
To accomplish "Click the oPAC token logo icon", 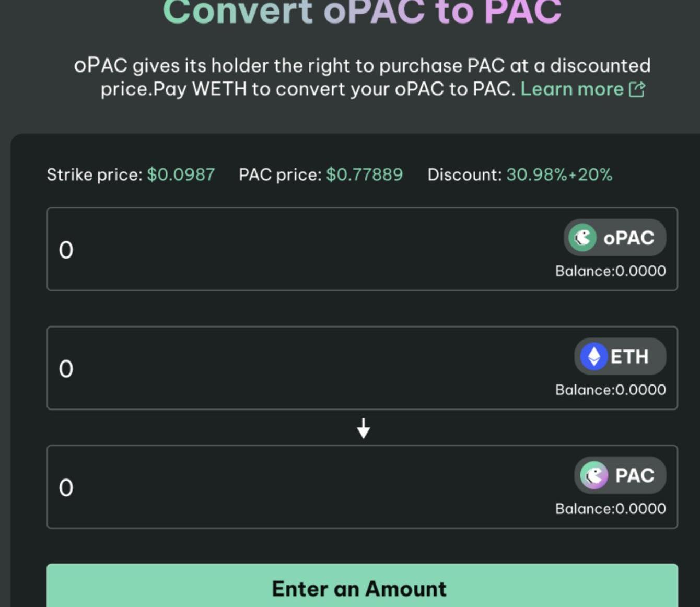I will (x=582, y=238).
